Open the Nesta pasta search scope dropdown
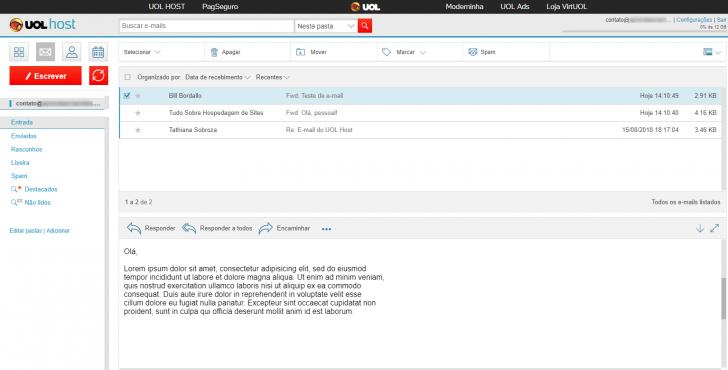Image resolution: width=728 pixels, height=370 pixels. pos(326,26)
